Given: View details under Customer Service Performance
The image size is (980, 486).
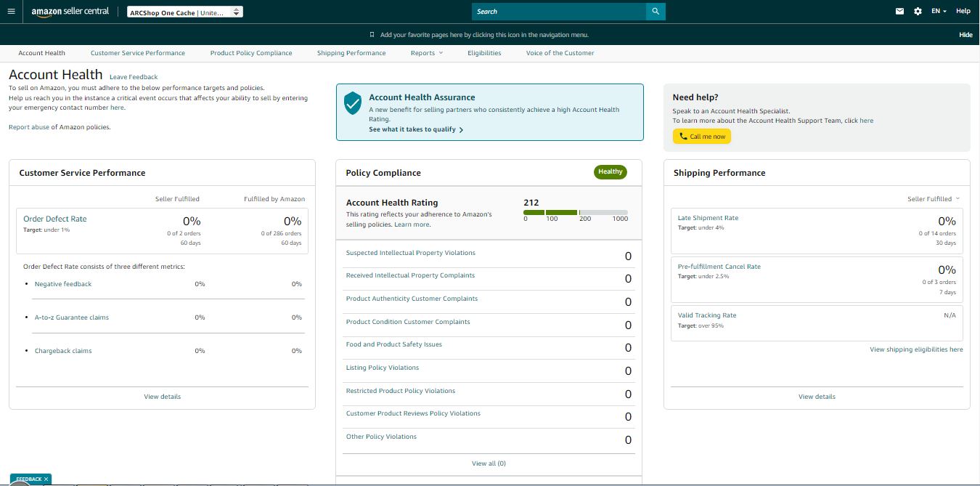Looking at the screenshot, I should point(163,397).
